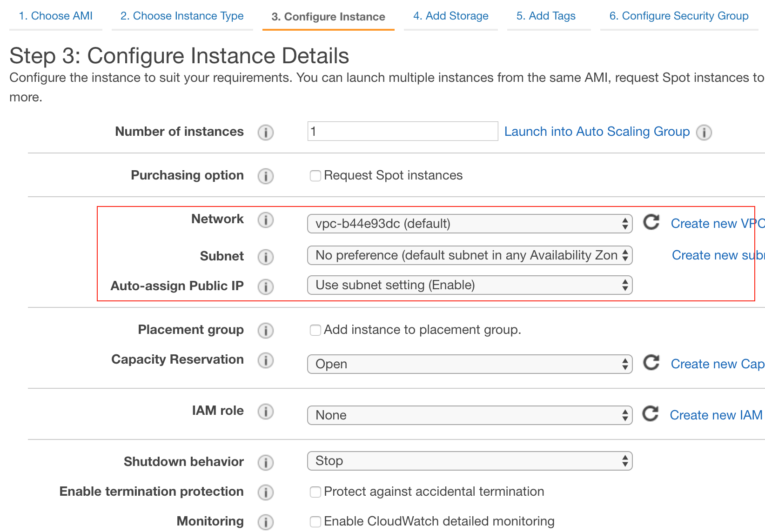The width and height of the screenshot is (765, 532).
Task: Refresh the IAM role list
Action: click(651, 414)
